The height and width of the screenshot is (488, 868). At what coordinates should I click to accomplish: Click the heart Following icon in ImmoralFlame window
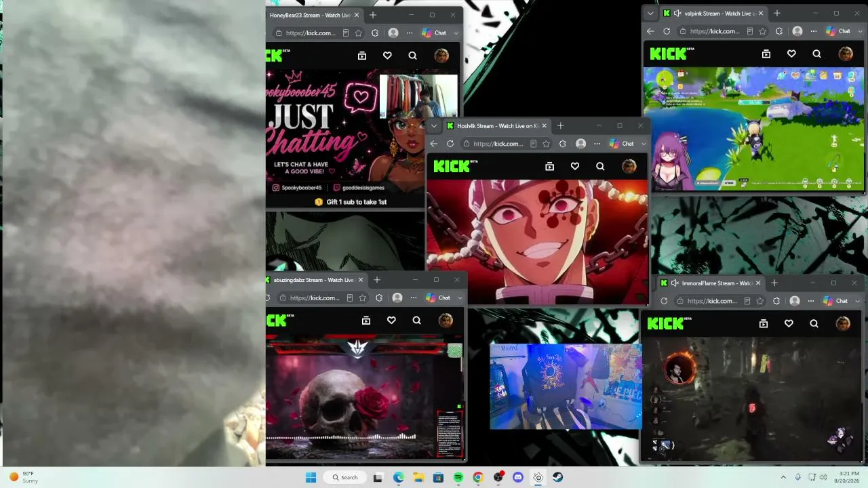(x=789, y=324)
